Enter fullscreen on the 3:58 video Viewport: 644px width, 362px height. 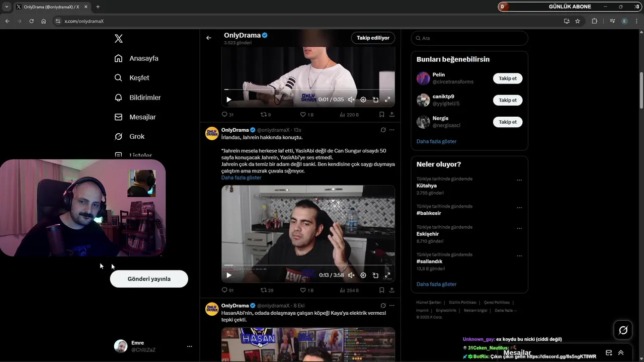[387, 275]
